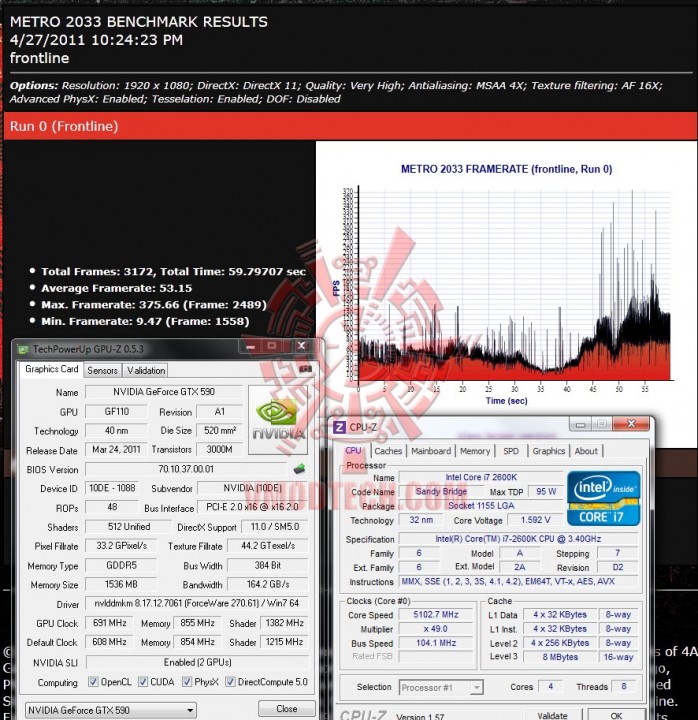Maximize the GPU-Z window
Viewport: 698px width, 720px height.
pos(272,346)
